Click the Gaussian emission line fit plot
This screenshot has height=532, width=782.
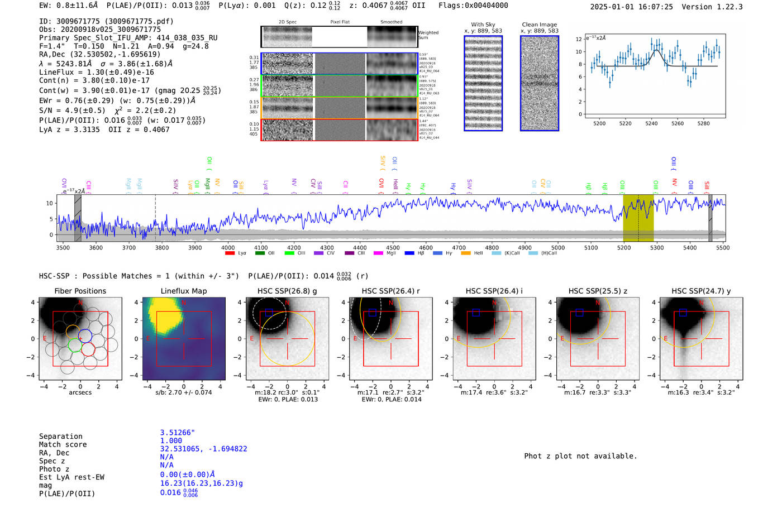click(655, 76)
